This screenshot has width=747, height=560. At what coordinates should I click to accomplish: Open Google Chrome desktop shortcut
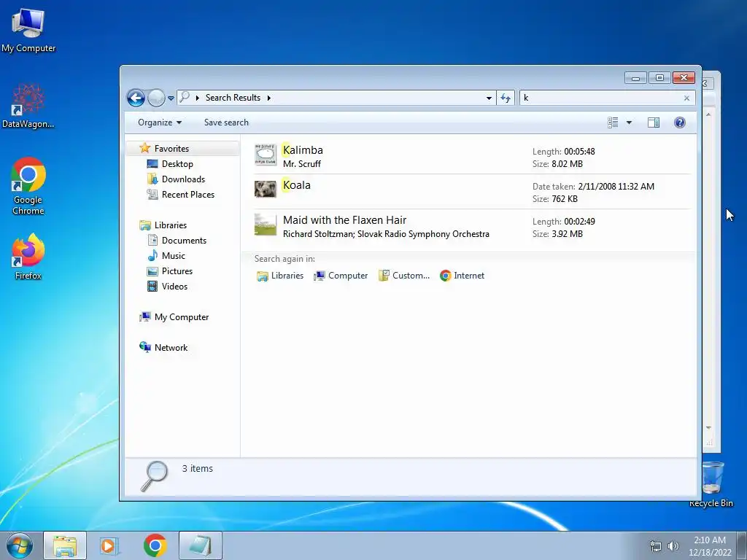click(x=28, y=187)
